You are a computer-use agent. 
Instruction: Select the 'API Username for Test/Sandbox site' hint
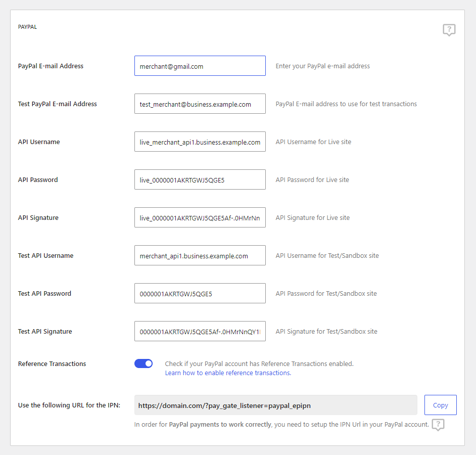tap(327, 256)
